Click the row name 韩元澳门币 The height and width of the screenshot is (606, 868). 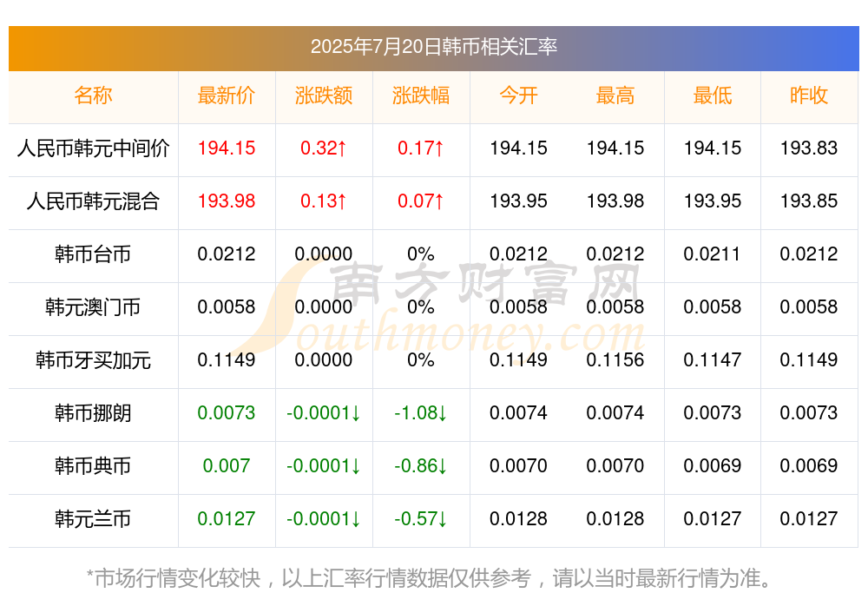point(93,306)
